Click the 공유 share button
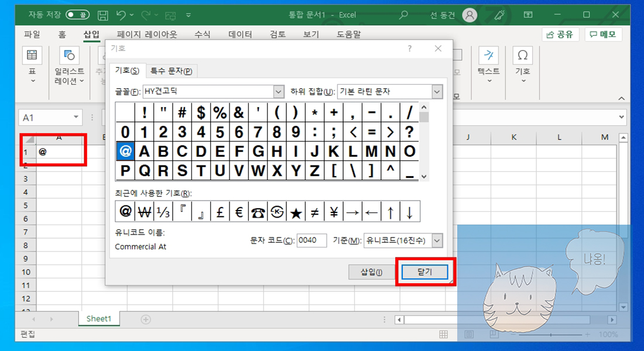The height and width of the screenshot is (351, 644). 560,35
